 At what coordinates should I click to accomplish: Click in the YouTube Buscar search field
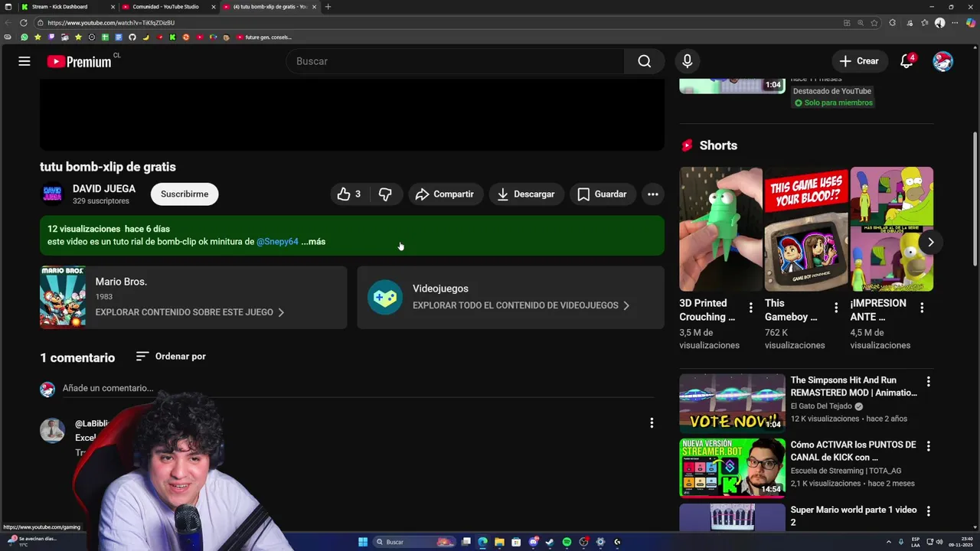(456, 61)
